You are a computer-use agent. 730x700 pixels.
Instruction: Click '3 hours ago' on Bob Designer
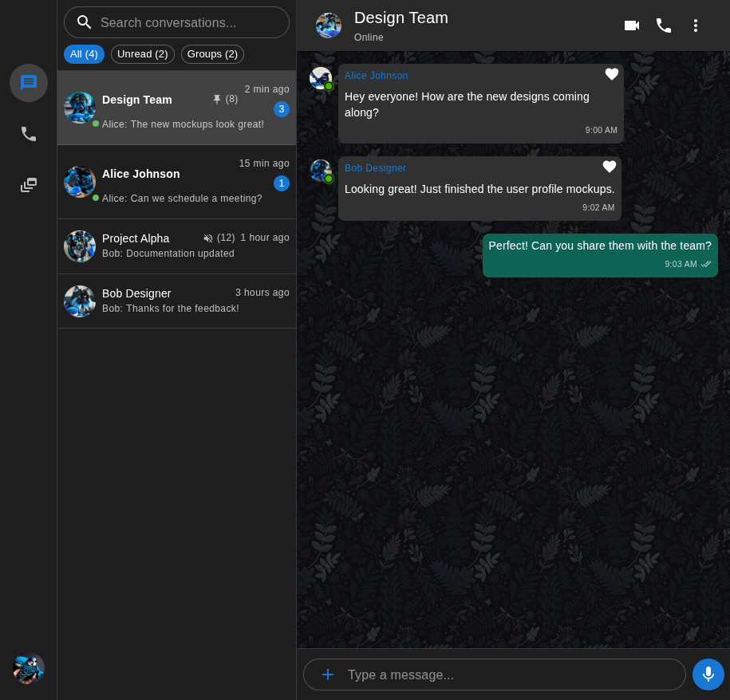[262, 292]
